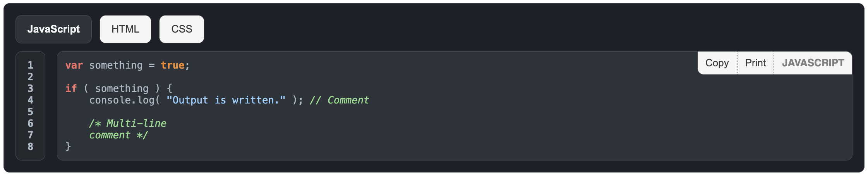The image size is (868, 176).
Task: Click the Print button
Action: (x=755, y=63)
